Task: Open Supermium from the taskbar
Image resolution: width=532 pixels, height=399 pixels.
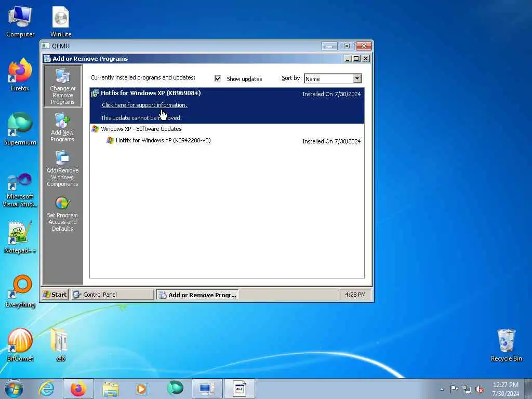Action: pos(175,389)
